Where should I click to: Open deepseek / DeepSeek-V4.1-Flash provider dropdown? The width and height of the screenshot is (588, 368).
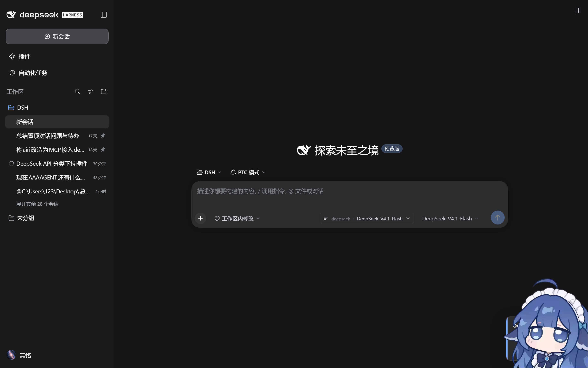coord(367,218)
